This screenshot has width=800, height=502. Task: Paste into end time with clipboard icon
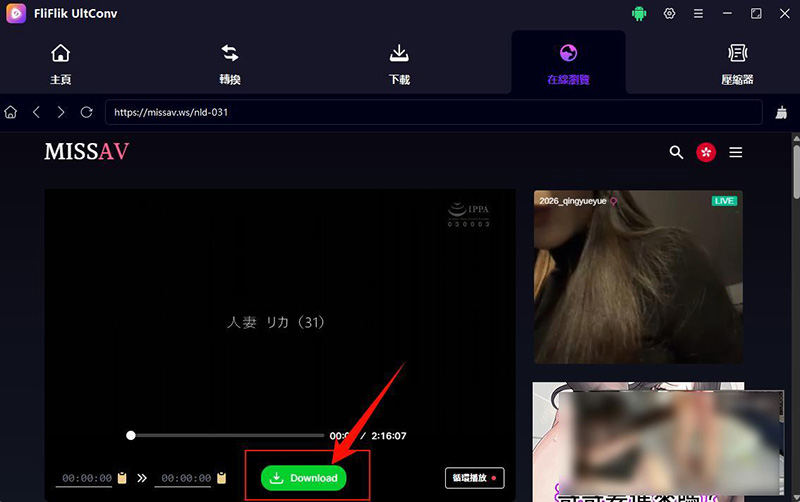pyautogui.click(x=221, y=478)
